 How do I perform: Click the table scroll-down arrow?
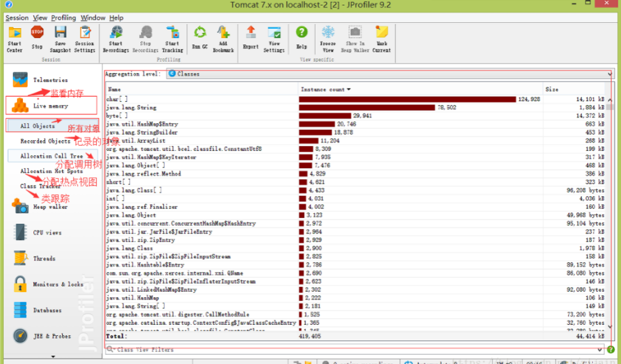pyautogui.click(x=610, y=327)
